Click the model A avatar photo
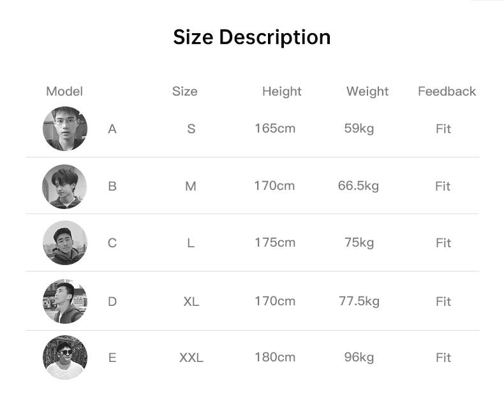 tap(65, 129)
